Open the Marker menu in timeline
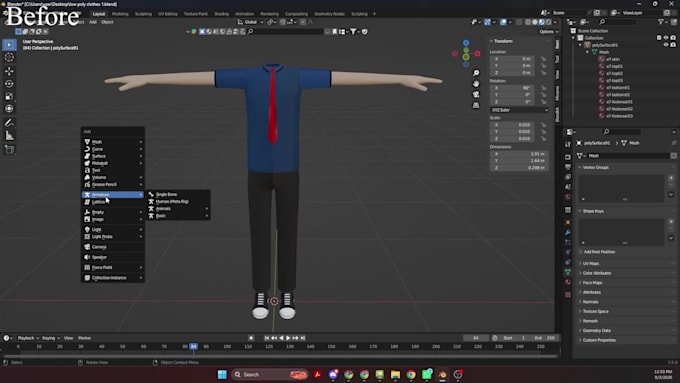680x383 pixels. (85, 338)
